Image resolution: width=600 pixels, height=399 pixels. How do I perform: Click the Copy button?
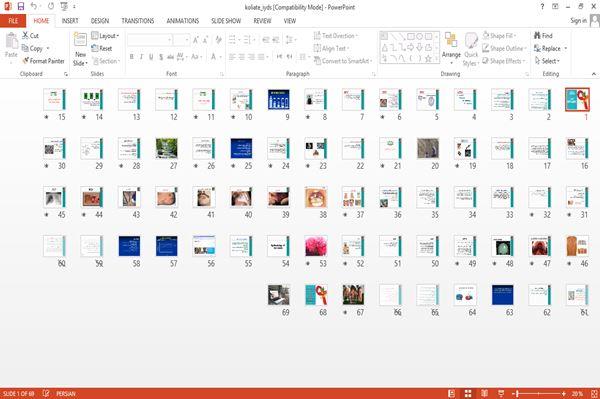(x=32, y=49)
